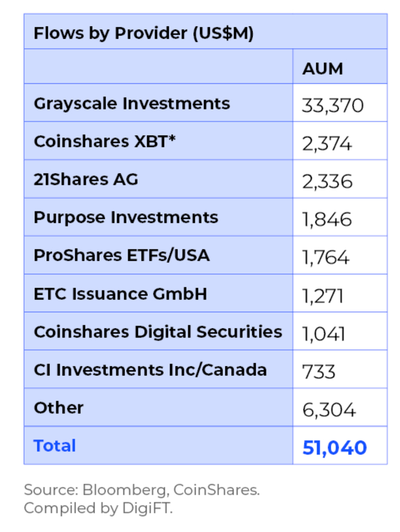
Task: Click the ETC Issuance GmbH provider name
Action: coord(120,294)
